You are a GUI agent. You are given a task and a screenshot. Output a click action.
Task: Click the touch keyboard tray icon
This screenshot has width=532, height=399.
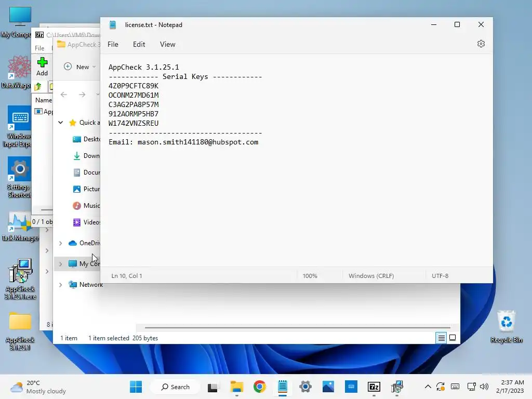tap(455, 387)
